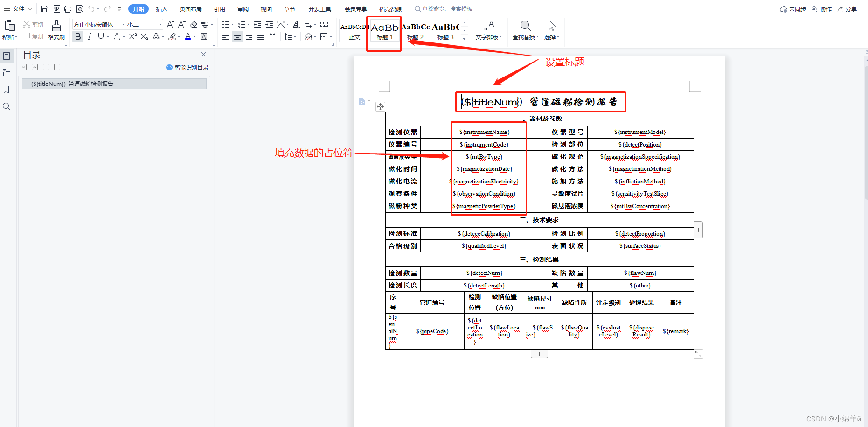Viewport: 868px width, 427px height.
Task: Open Print Preview from quick access bar
Action: 80,9
